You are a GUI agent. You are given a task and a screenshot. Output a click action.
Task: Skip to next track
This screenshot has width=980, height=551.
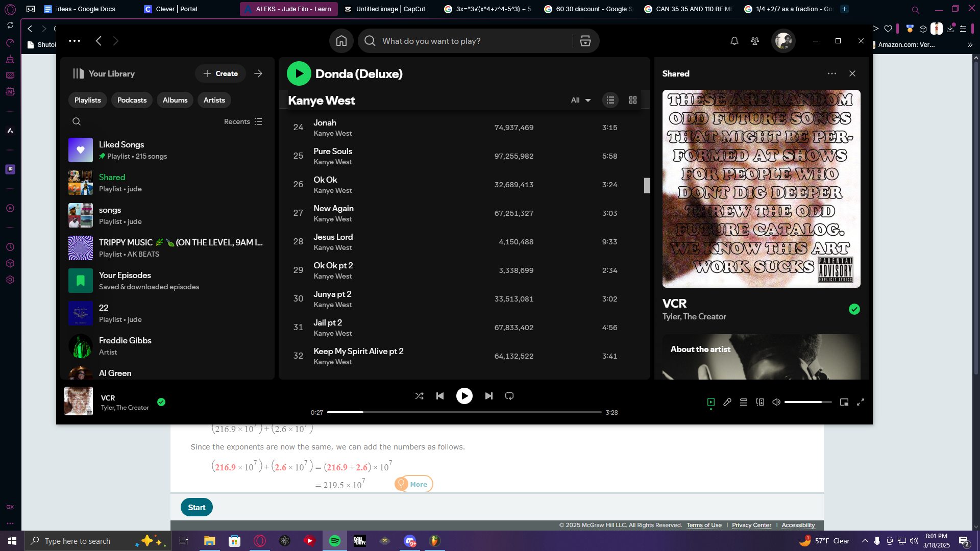click(x=489, y=396)
